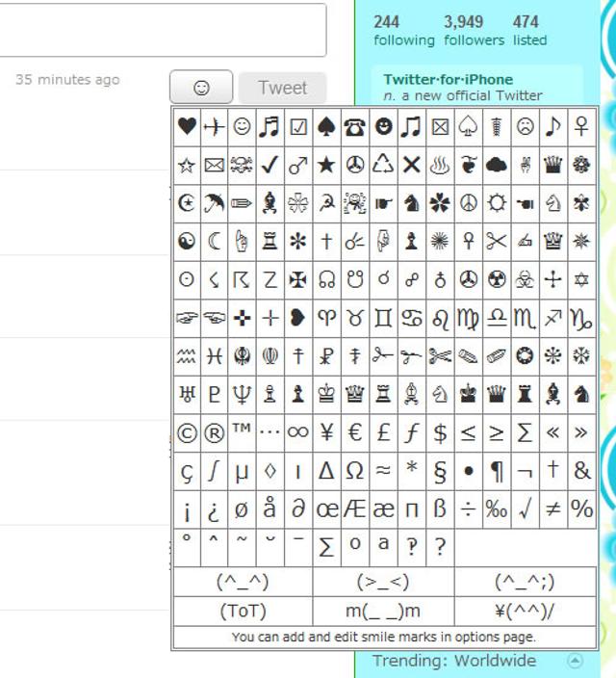Screen dimensions: 616x678
Task: Insert the black star symbol
Action: 327,166
